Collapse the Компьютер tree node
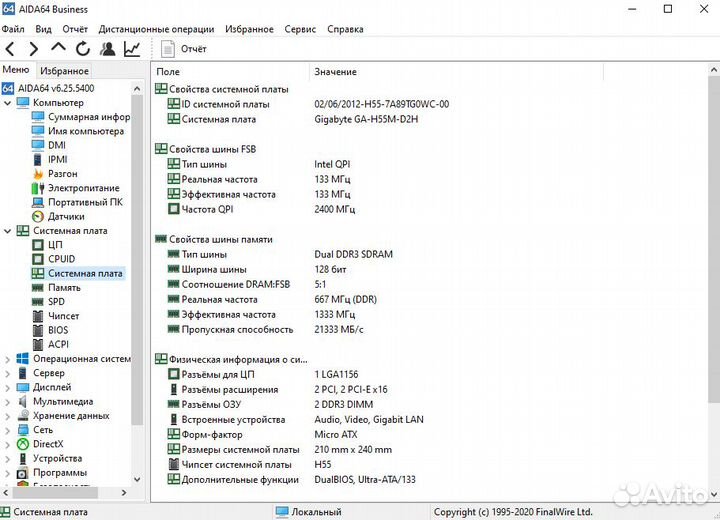This screenshot has height=520, width=720. (x=7, y=103)
